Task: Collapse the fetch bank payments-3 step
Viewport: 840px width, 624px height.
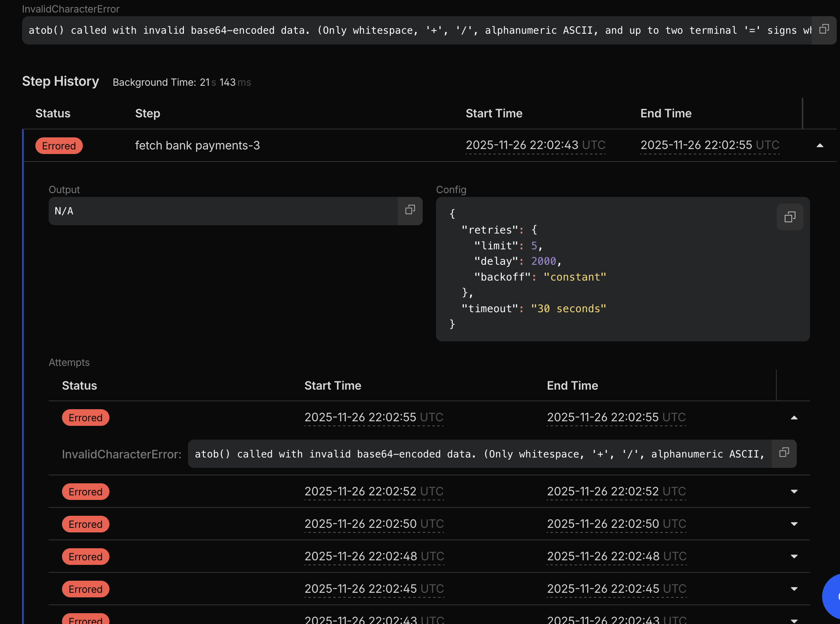Action: (x=820, y=145)
